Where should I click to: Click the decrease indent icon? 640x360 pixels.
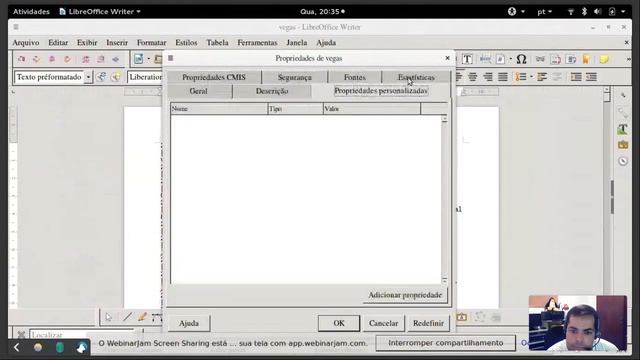click(591, 77)
